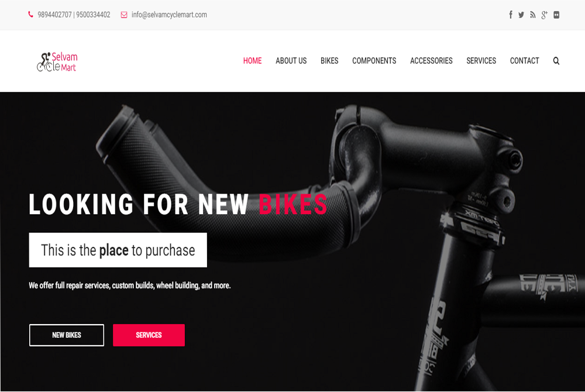This screenshot has width=585, height=392.
Task: Click the Selvam Cycle Mart logo
Action: point(57,61)
